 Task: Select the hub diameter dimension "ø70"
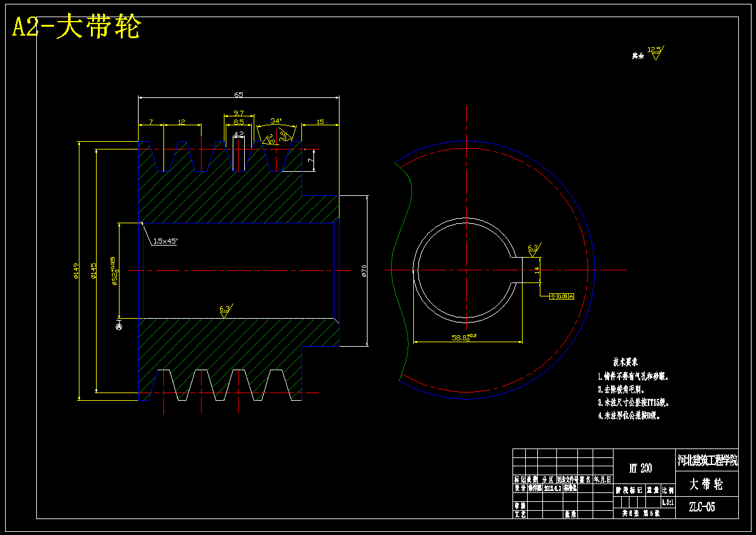[x=364, y=270]
